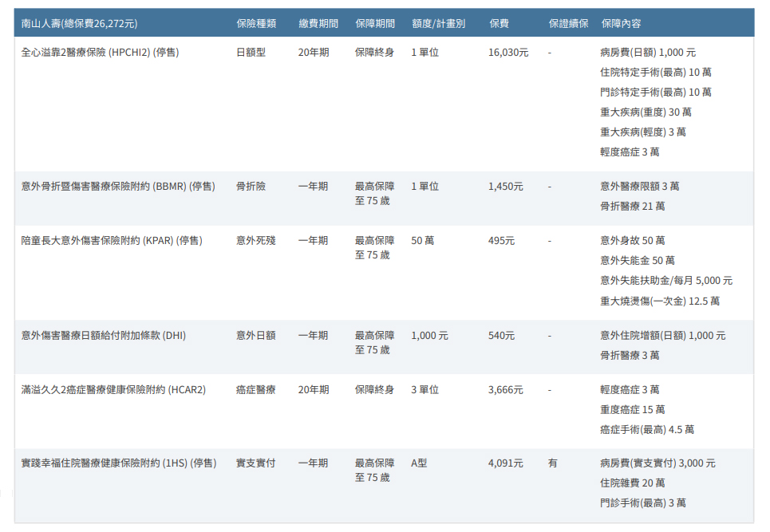Click 意外醫療限額 3 萬 item
Image resolution: width=770 pixels, height=532 pixels.
click(639, 186)
